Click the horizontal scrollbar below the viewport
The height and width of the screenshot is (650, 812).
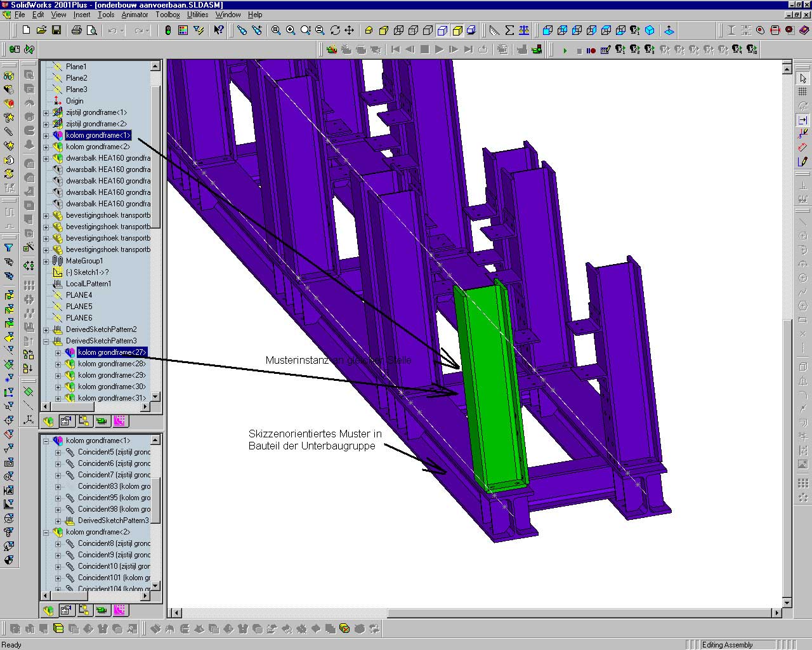[476, 613]
